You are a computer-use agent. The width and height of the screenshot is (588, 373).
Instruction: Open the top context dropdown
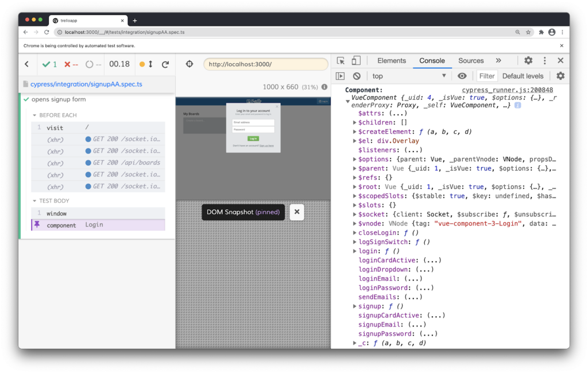point(409,76)
